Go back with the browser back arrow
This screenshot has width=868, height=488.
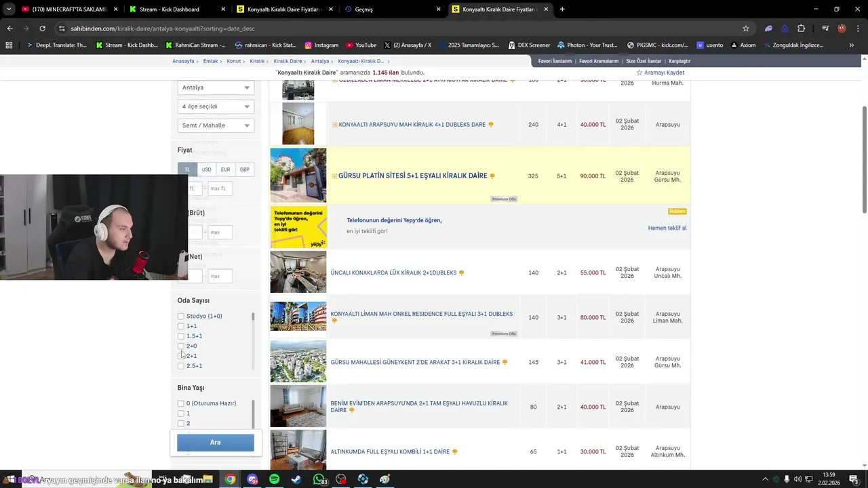coord(9,28)
